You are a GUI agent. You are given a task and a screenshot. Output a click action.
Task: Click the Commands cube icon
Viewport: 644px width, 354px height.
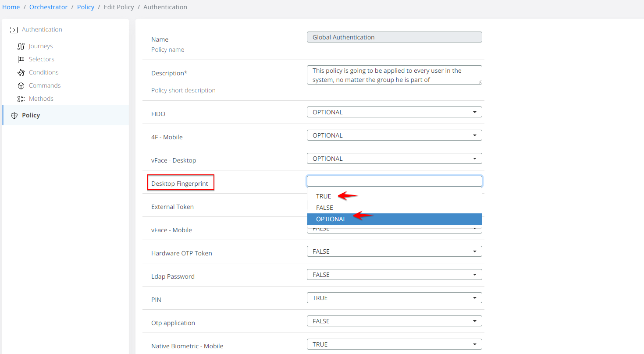[21, 86]
